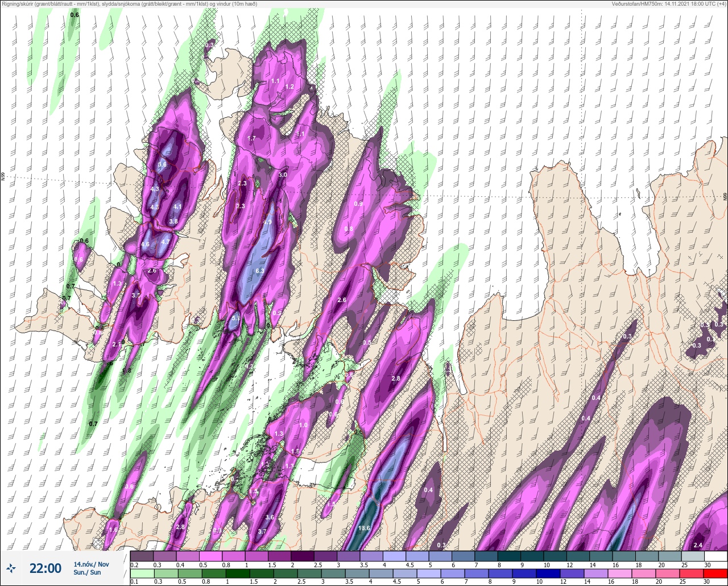The height and width of the screenshot is (586, 728).
Task: Click the map title starting 'Rigning/skúrir'
Action: (x=129, y=4)
